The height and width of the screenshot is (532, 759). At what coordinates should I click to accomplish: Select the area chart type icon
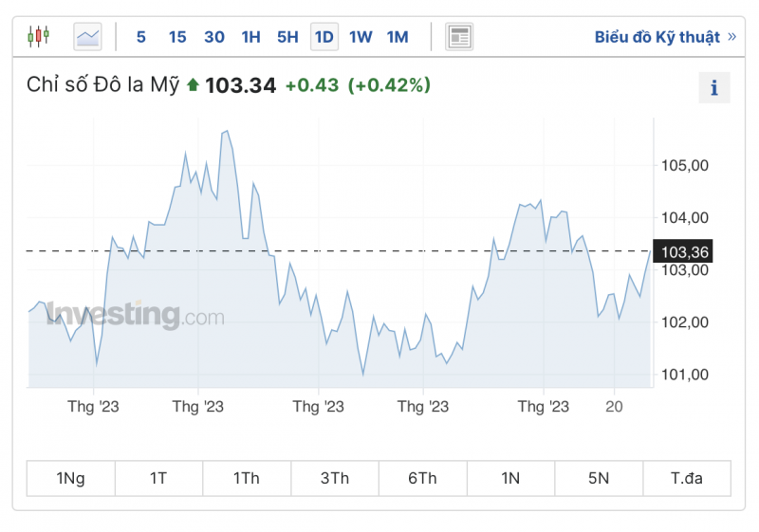coord(88,37)
